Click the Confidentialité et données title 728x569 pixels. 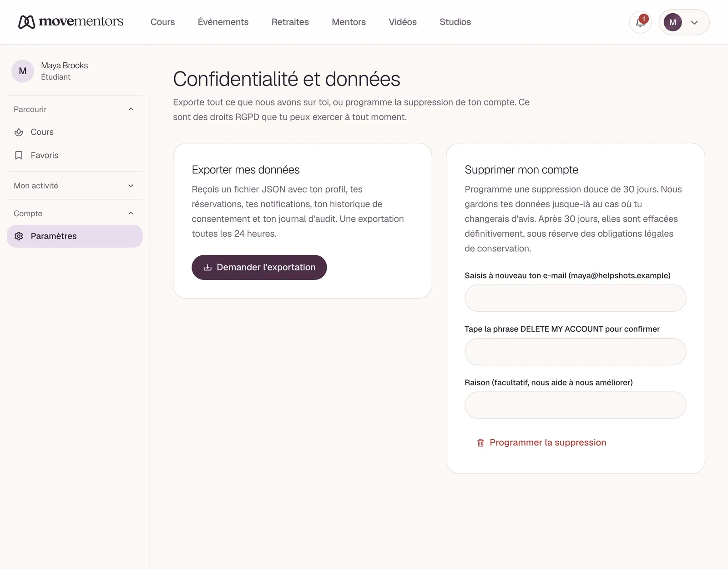coord(287,79)
